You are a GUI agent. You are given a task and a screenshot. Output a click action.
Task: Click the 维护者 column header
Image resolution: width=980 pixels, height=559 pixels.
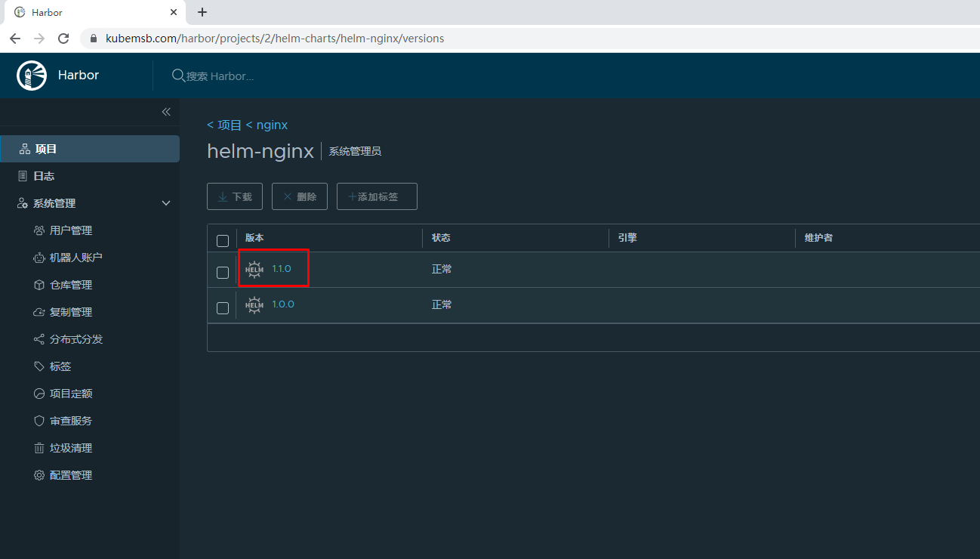pyautogui.click(x=818, y=238)
